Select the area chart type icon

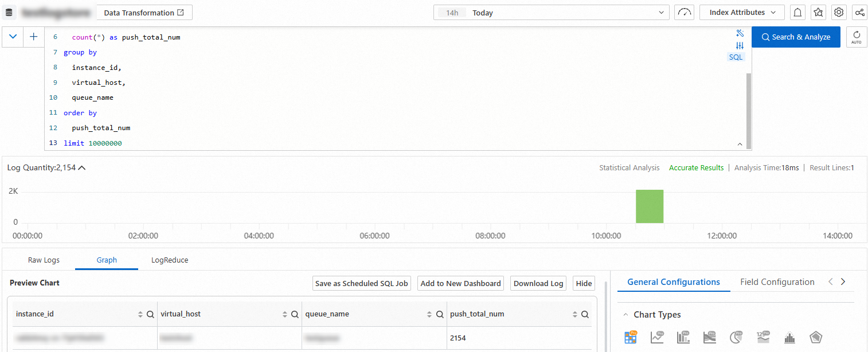click(x=710, y=337)
